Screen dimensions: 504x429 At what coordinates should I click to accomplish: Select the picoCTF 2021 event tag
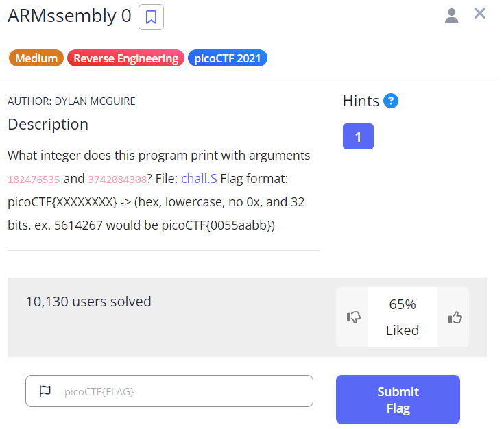click(x=227, y=58)
